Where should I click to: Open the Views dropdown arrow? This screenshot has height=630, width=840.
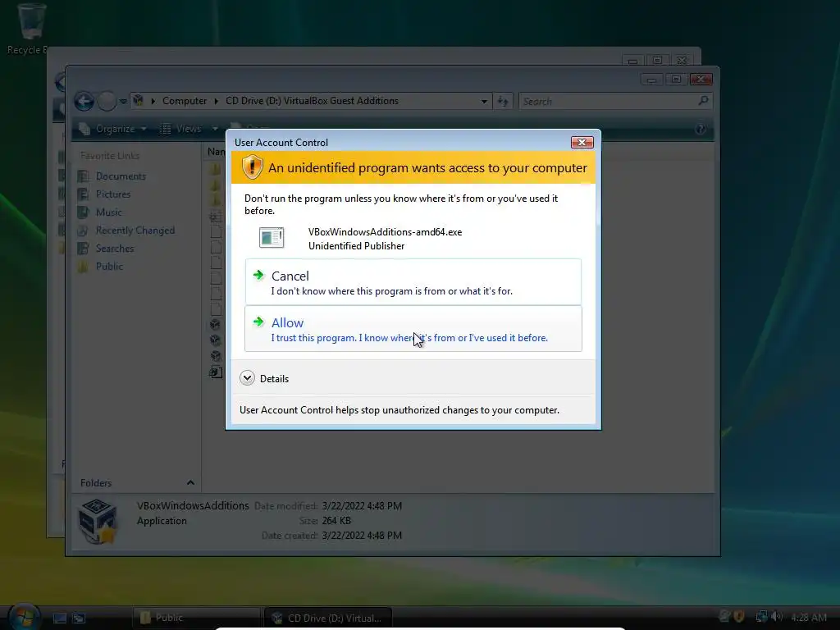point(215,129)
